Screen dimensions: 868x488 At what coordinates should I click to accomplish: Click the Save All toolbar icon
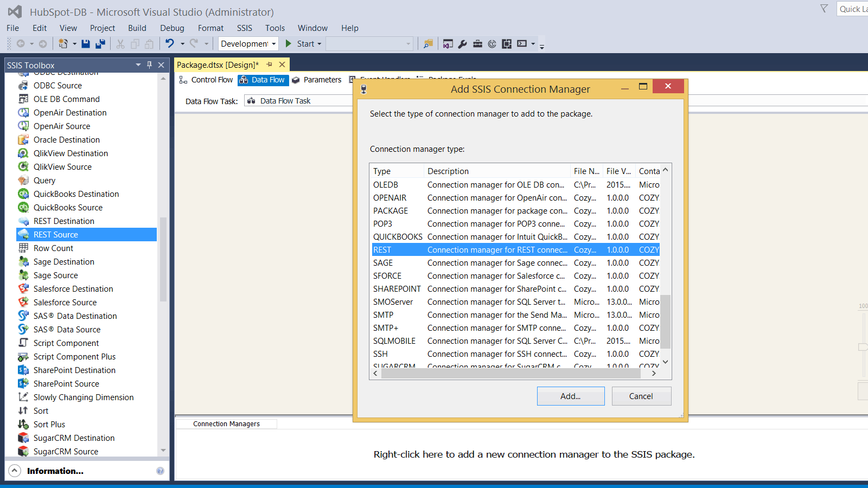(100, 44)
